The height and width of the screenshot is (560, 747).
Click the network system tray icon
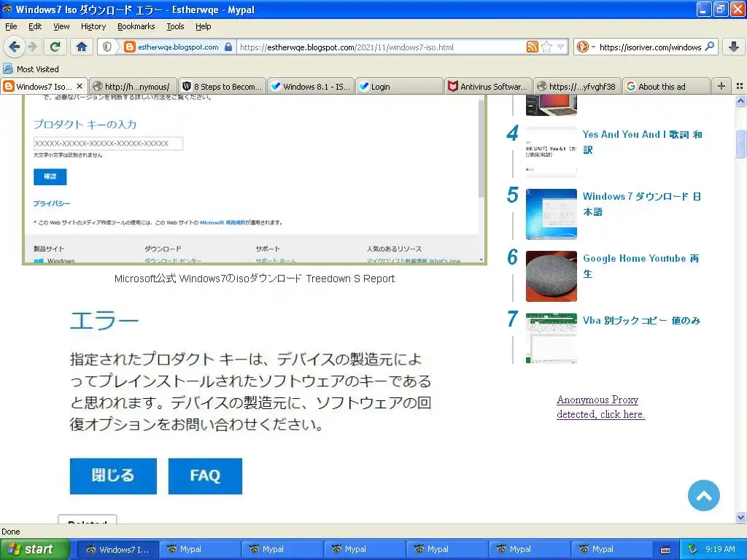pyautogui.click(x=692, y=549)
